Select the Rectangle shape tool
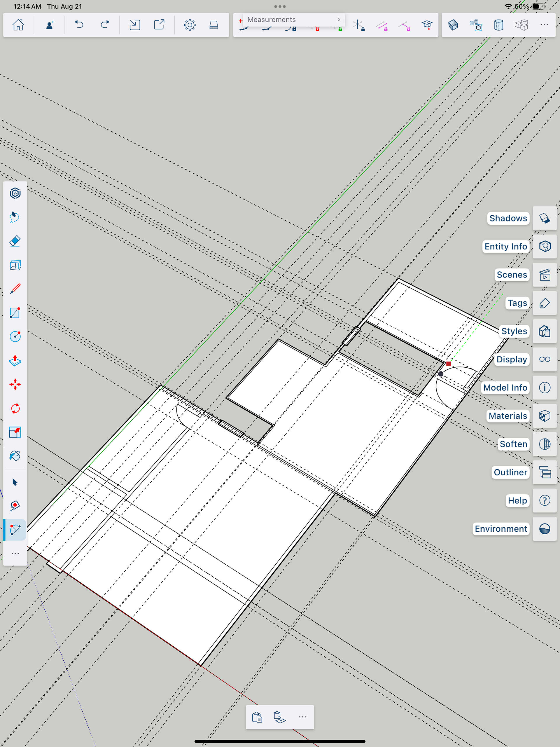Image resolution: width=560 pixels, height=747 pixels. pos(15,313)
